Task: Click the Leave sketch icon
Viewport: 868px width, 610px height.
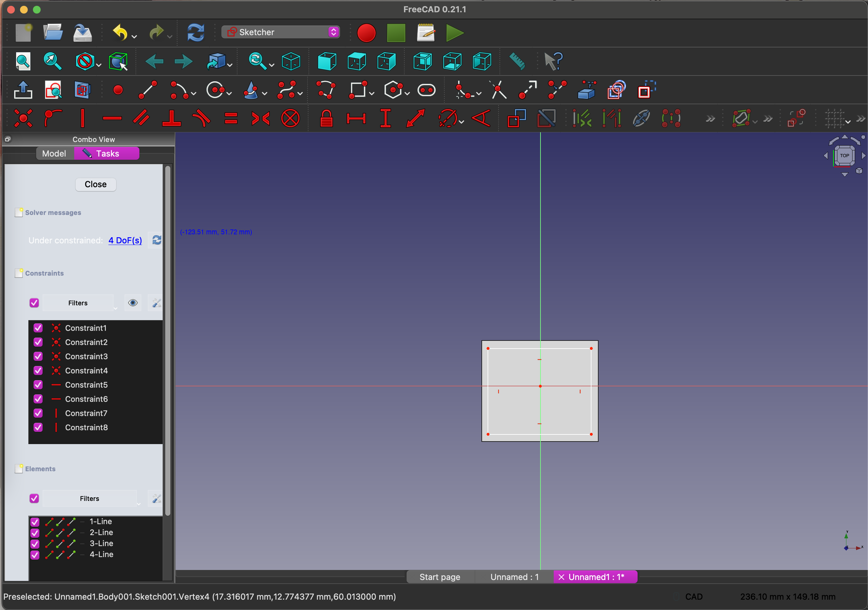Action: point(23,90)
